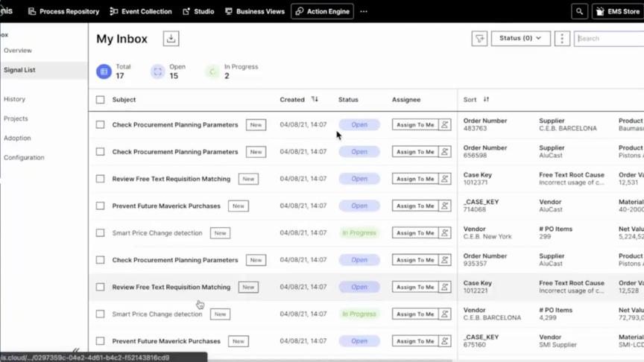Click the add filter funnel icon
The height and width of the screenshot is (362, 644).
[x=479, y=39]
